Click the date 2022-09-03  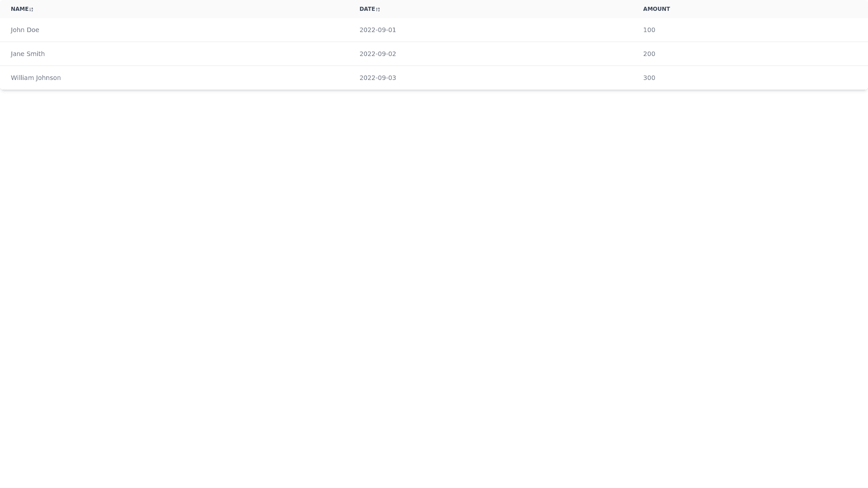[x=377, y=78]
